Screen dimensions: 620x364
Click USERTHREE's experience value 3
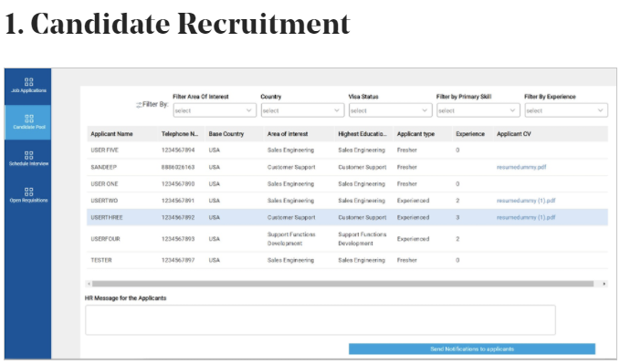point(457,217)
